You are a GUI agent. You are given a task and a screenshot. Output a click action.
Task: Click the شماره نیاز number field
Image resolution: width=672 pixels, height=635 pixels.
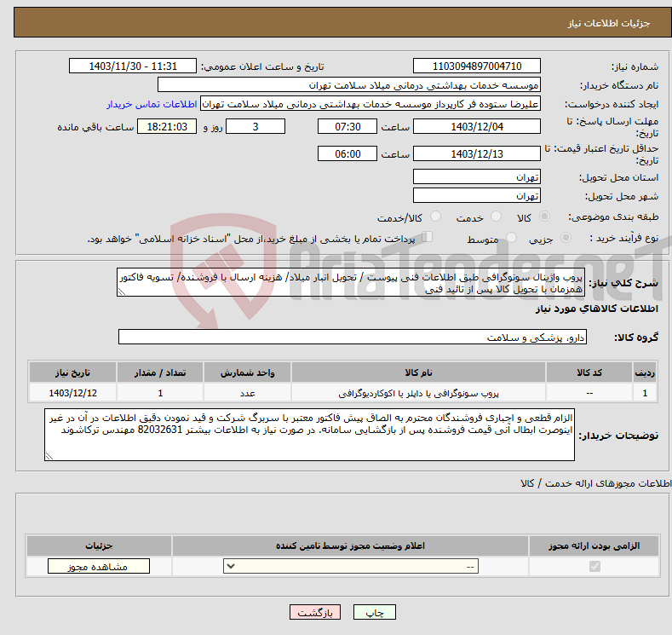pyautogui.click(x=477, y=66)
